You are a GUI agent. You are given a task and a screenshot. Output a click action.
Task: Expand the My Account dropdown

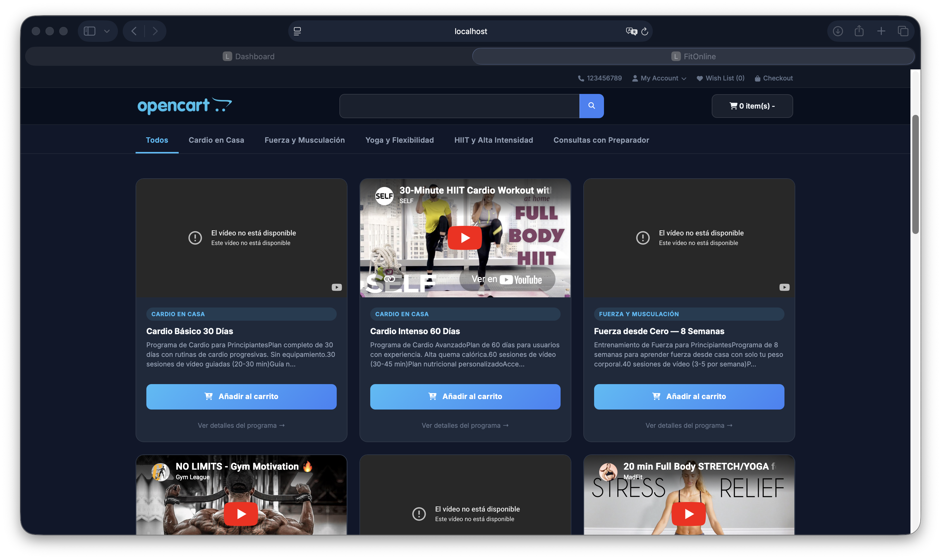[659, 78]
